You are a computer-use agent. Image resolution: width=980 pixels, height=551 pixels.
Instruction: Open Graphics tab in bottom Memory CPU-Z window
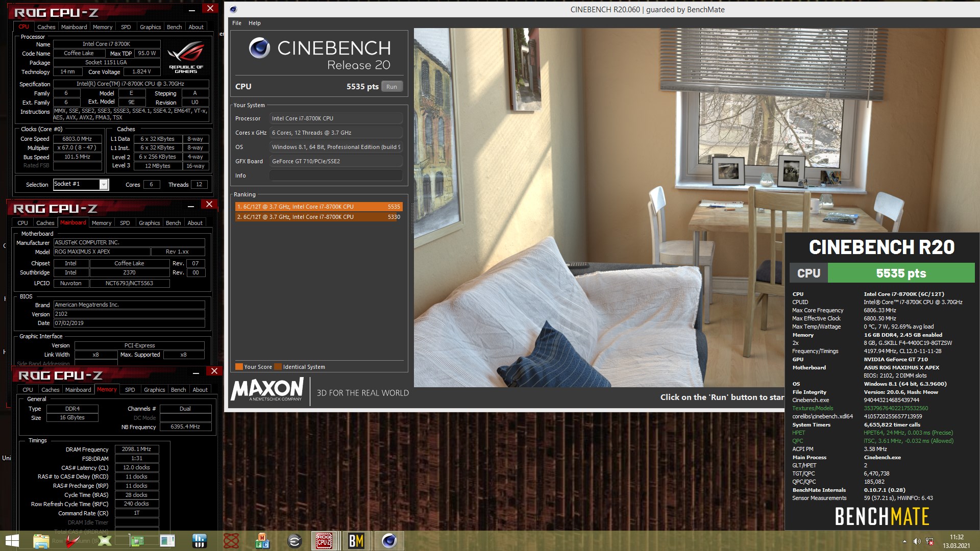pyautogui.click(x=154, y=390)
